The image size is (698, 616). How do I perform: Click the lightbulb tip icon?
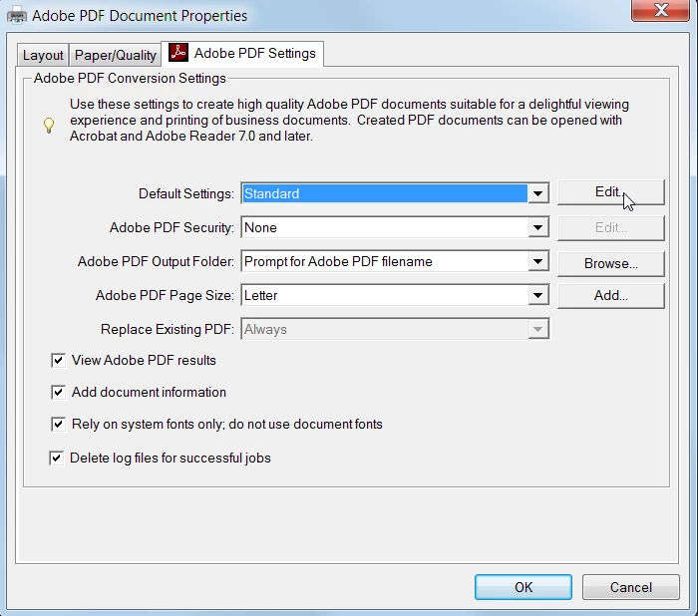click(49, 125)
